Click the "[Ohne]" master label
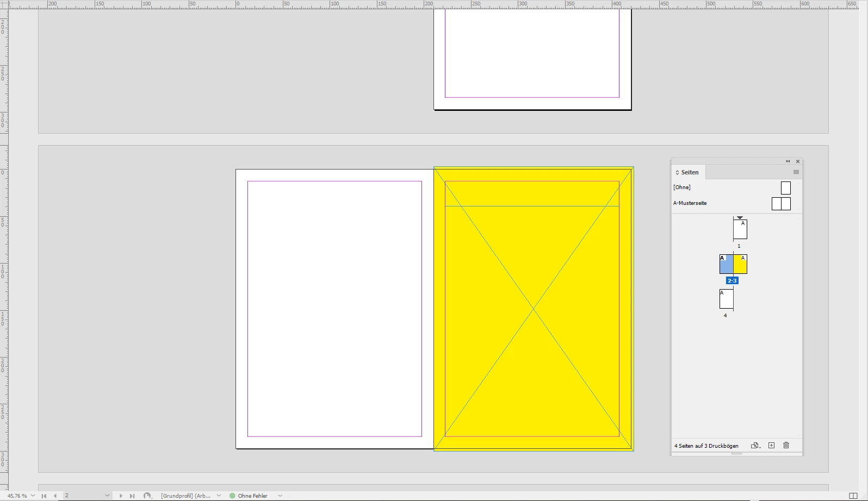Image resolution: width=868 pixels, height=501 pixels. click(x=682, y=187)
